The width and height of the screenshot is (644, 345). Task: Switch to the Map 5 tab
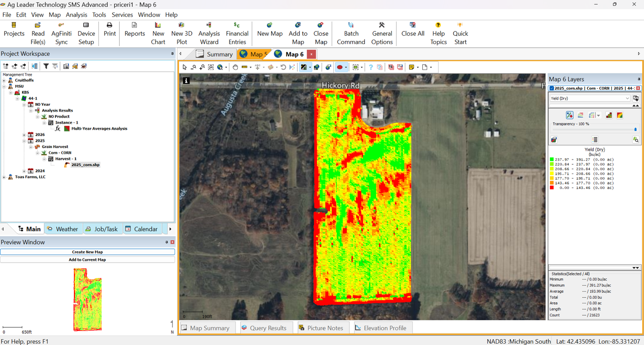coord(254,54)
